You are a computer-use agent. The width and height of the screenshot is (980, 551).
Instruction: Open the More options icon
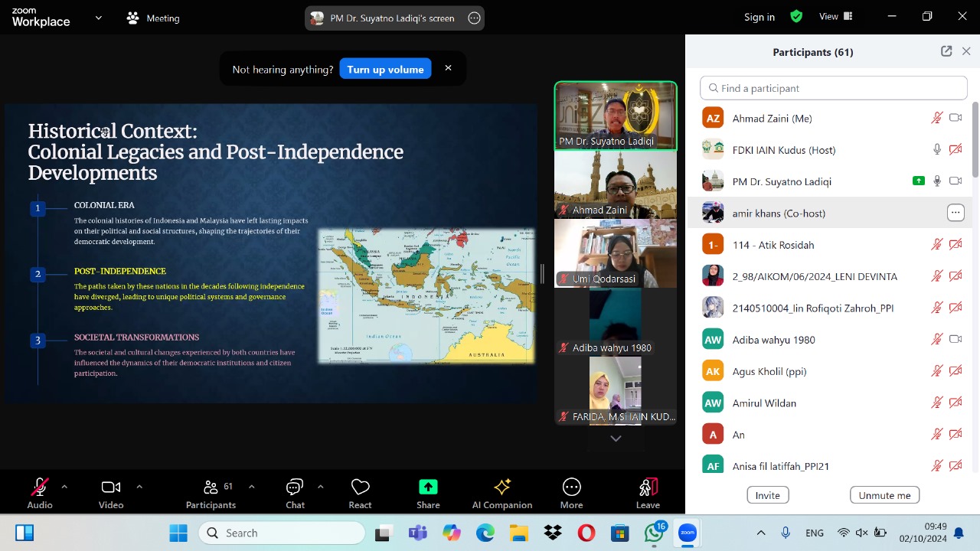(572, 487)
